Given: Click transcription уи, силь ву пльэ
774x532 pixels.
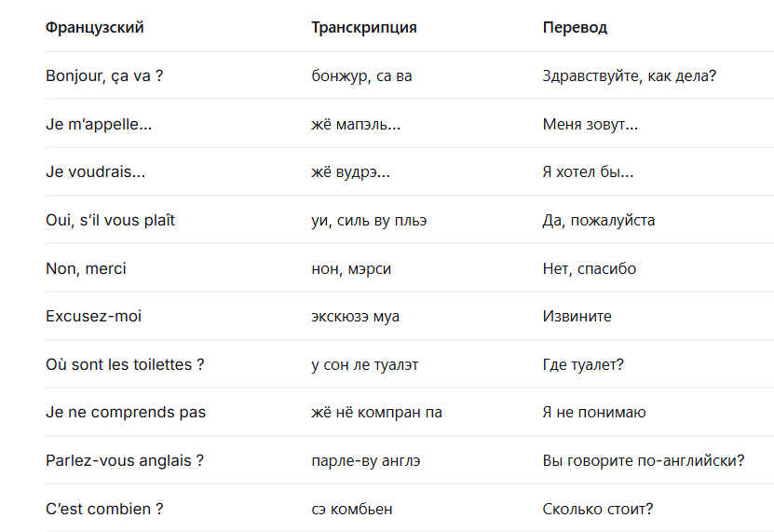Looking at the screenshot, I should tap(369, 220).
